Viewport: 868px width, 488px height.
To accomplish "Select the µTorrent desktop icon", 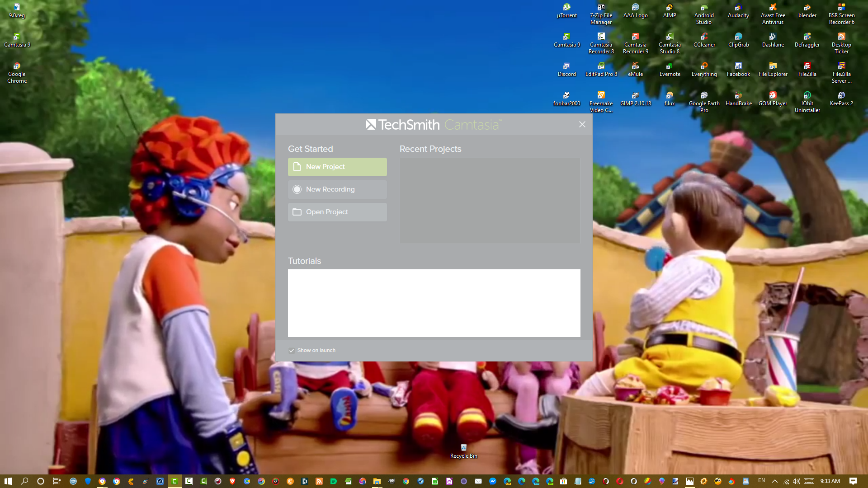I will 566,11.
